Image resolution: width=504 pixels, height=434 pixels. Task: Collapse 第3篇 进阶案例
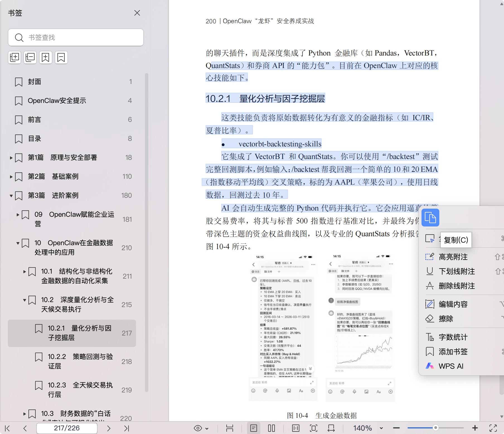(11, 196)
